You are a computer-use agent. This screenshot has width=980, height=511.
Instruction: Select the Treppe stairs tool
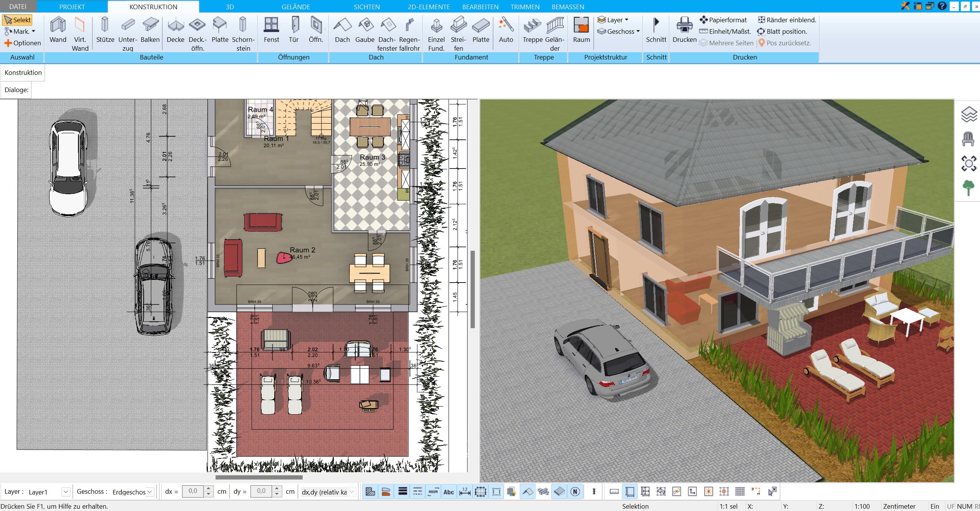pyautogui.click(x=532, y=30)
